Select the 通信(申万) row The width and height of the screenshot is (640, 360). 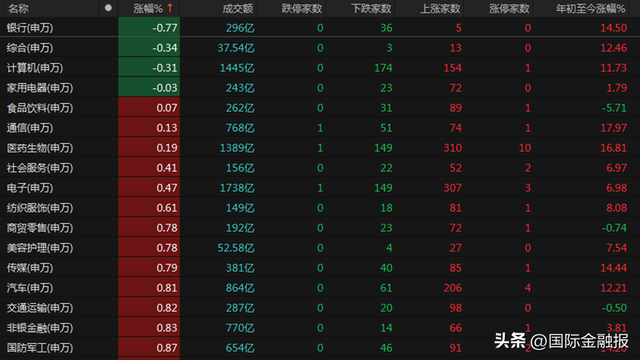coord(320,128)
